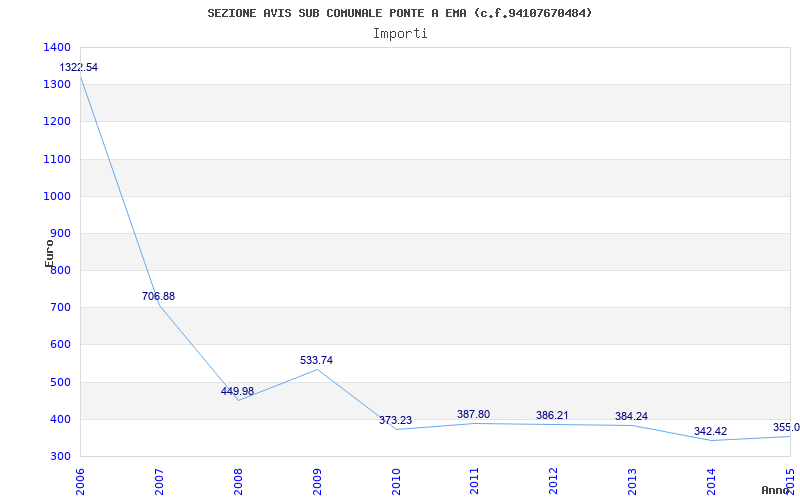The image size is (800, 500).
Task: Click the x-axis year 2013
Action: [633, 481]
